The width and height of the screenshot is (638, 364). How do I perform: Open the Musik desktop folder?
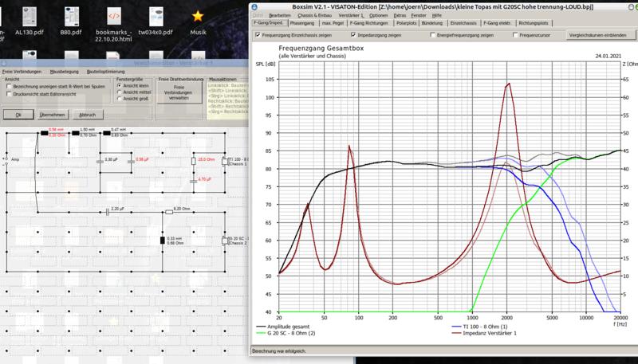[197, 20]
